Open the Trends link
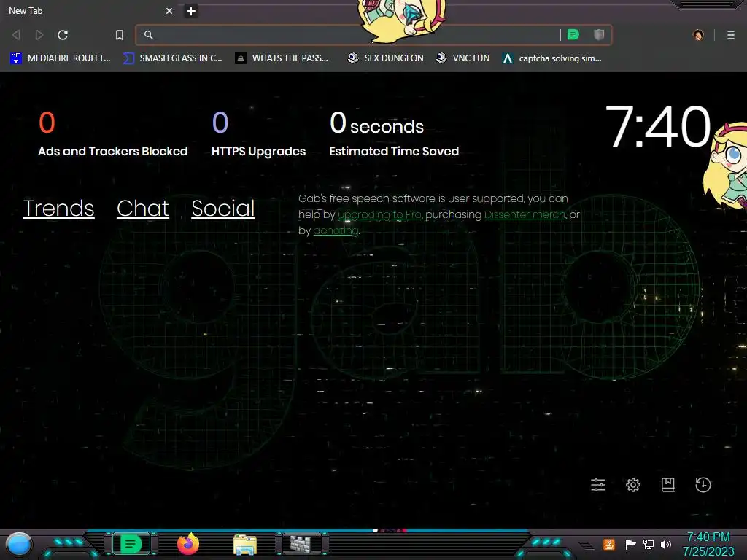 58,209
